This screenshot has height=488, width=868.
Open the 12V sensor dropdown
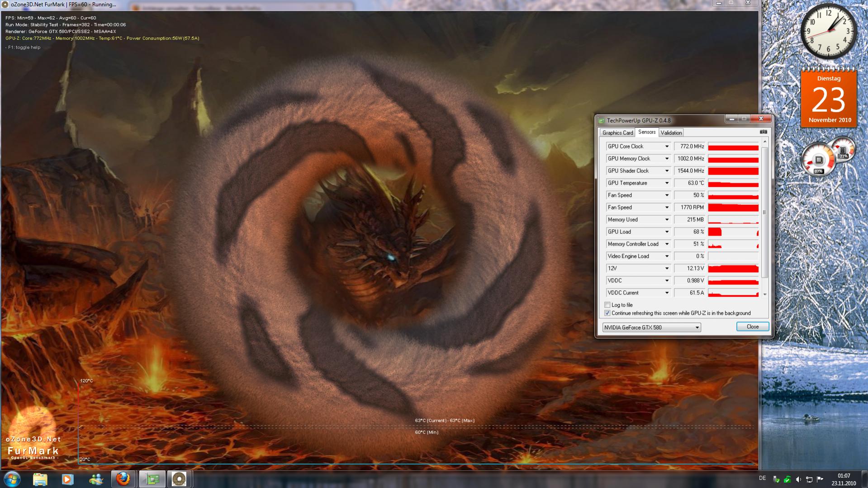pyautogui.click(x=667, y=269)
